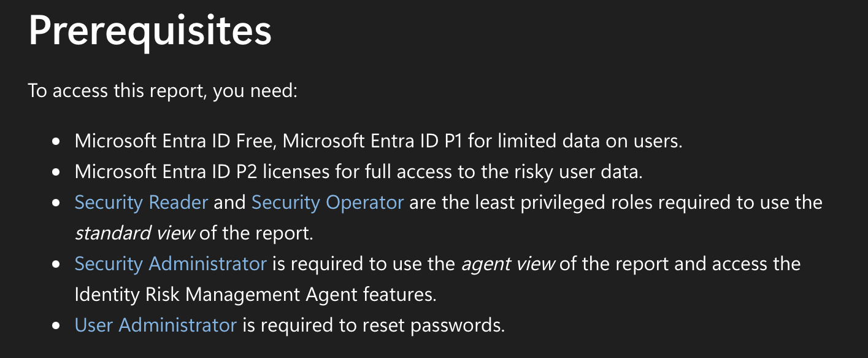The height and width of the screenshot is (358, 868).
Task: Follow the Security Administrator link
Action: (171, 263)
